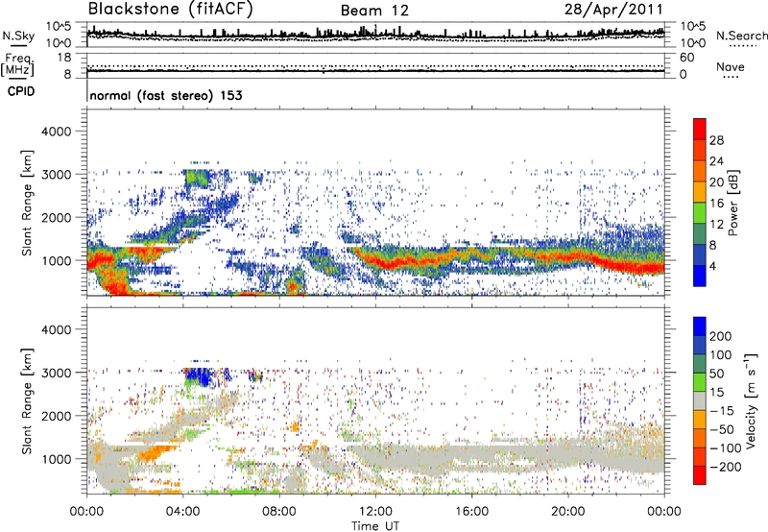Click the 16:00 time tick label
This screenshot has width=768, height=532.
click(471, 512)
